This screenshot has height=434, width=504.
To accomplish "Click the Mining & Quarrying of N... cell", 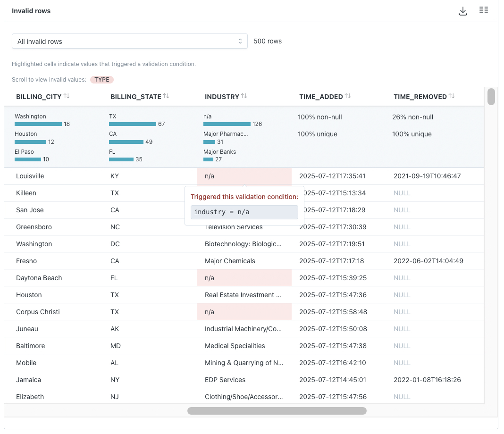I will (x=244, y=363).
